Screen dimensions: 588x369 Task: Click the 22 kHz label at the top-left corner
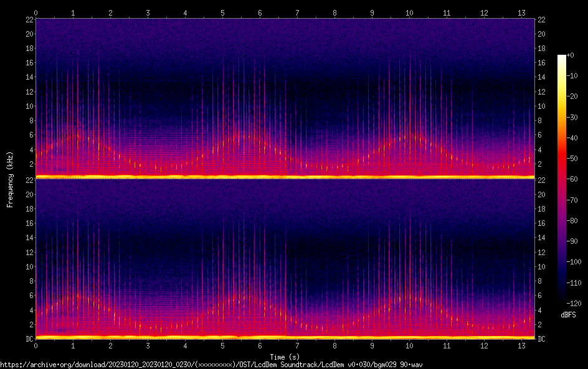pos(28,20)
